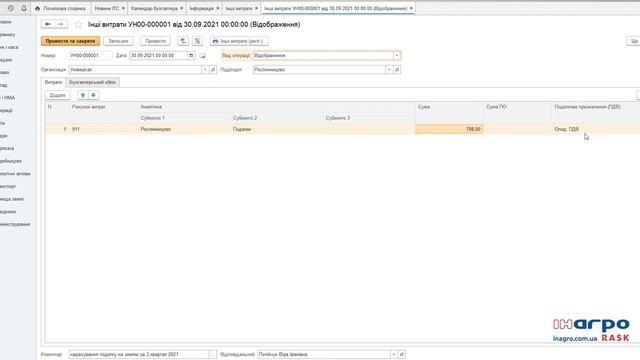
Task: Open the Адміністрування sidebar section
Action: pos(15,224)
